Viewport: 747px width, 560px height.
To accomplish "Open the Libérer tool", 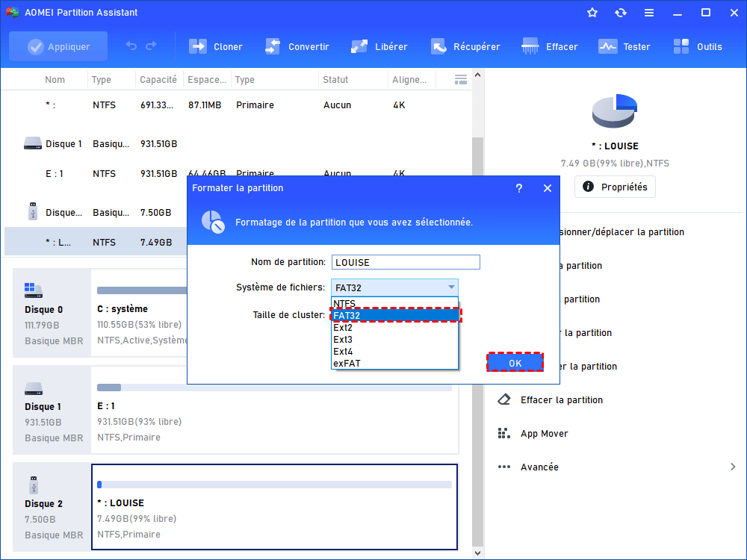I will (x=379, y=46).
